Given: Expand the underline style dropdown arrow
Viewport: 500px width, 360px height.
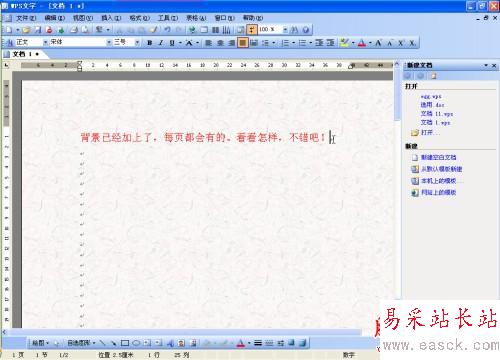Looking at the screenshot, I should pyautogui.click(x=180, y=43).
